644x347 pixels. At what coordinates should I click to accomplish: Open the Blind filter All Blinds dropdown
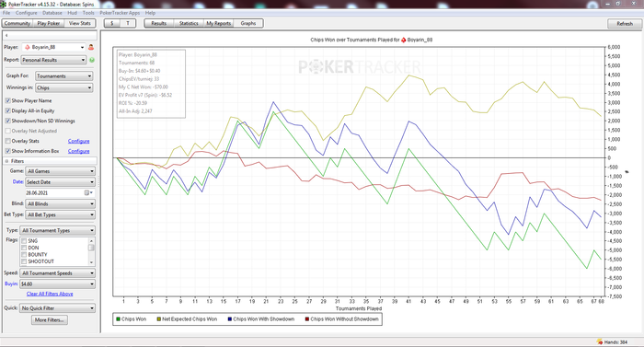click(x=61, y=204)
